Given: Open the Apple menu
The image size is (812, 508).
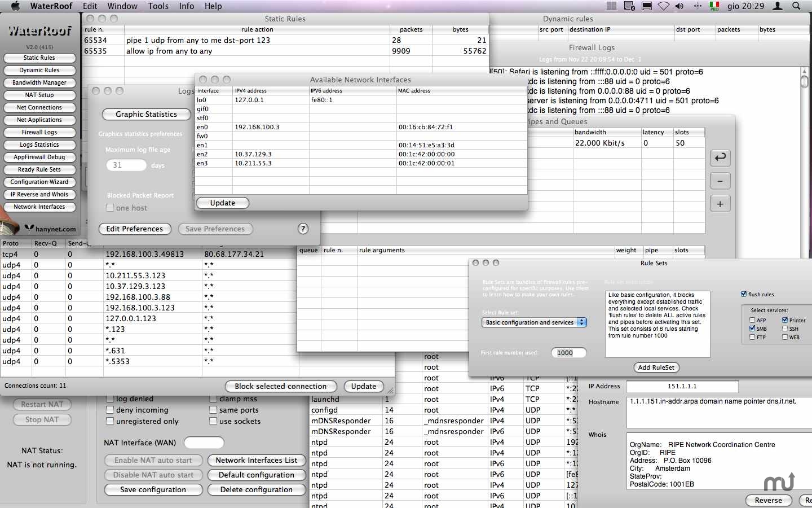Looking at the screenshot, I should pos(15,6).
